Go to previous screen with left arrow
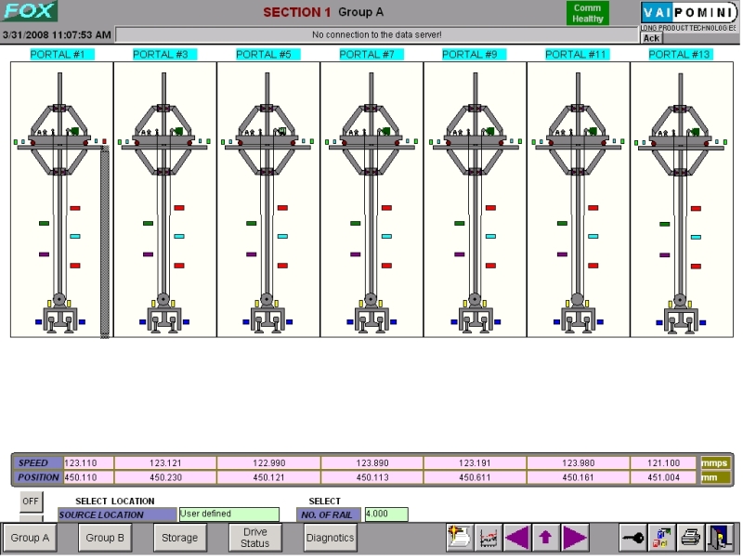743x560 pixels. (x=516, y=538)
